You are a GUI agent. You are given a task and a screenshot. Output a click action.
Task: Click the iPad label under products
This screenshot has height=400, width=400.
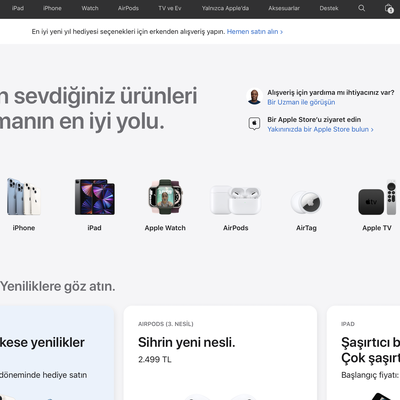[x=95, y=228]
